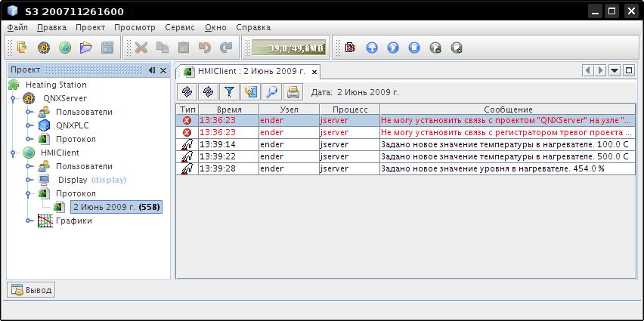
Task: Open the Проект menu
Action: 91,27
